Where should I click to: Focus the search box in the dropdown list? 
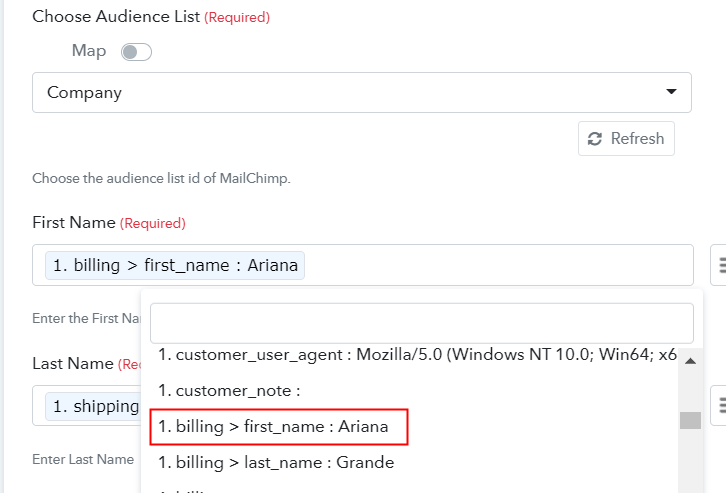pyautogui.click(x=421, y=323)
